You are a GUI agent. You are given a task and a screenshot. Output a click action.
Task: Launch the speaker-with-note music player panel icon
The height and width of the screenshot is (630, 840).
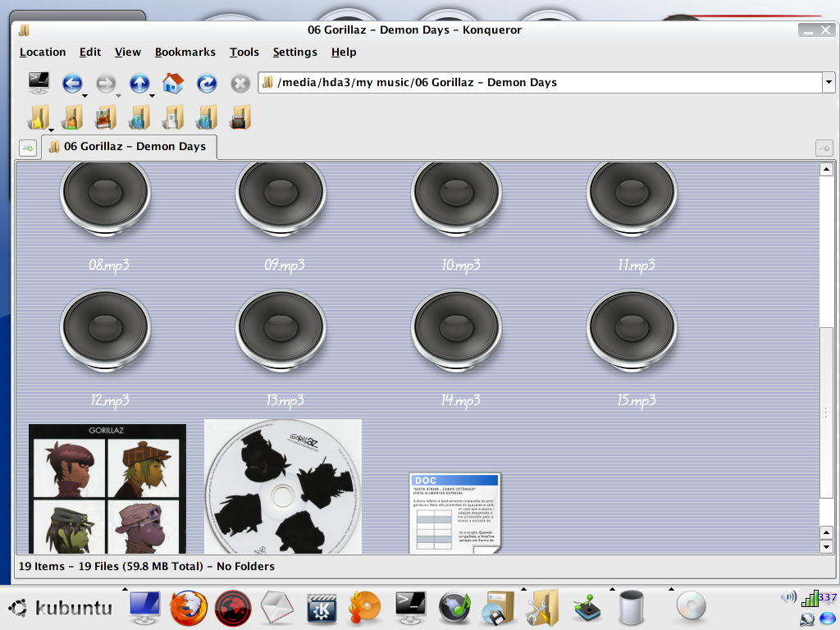pos(454,608)
